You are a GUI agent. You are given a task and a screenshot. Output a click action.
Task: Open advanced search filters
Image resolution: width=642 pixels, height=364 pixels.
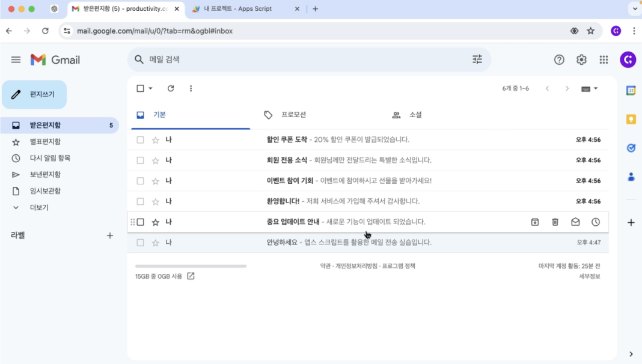pyautogui.click(x=477, y=59)
